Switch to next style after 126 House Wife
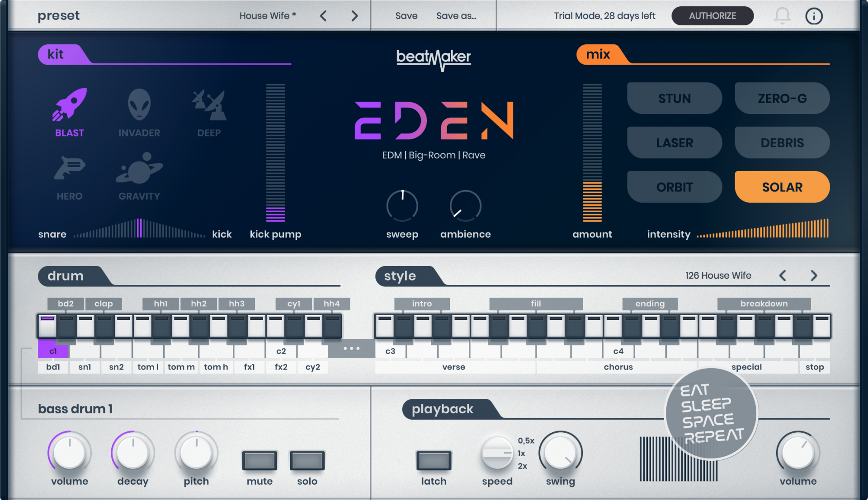This screenshot has width=868, height=500. click(814, 276)
